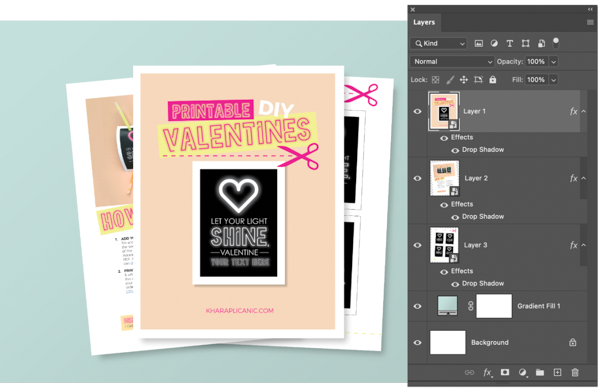600x391 pixels.
Task: Collapse panel double-arrow icon
Action: coord(590,10)
